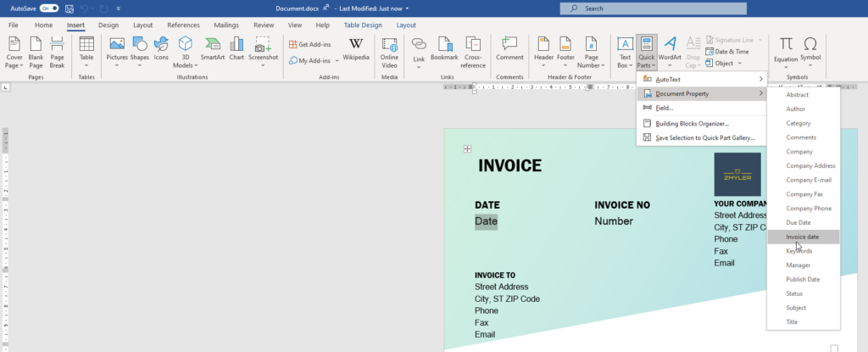Open the Object dropdown arrow
The image size is (868, 352).
739,64
